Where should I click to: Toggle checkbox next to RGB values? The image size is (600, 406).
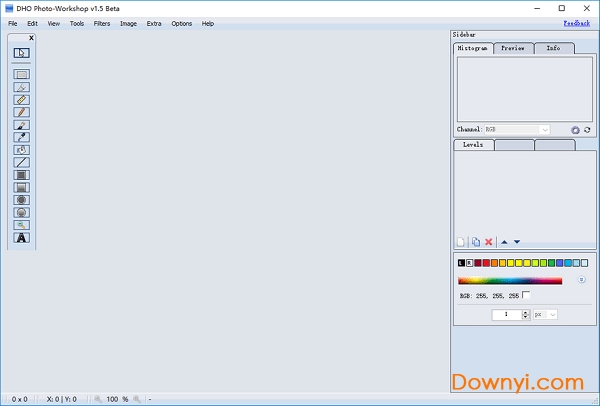527,295
